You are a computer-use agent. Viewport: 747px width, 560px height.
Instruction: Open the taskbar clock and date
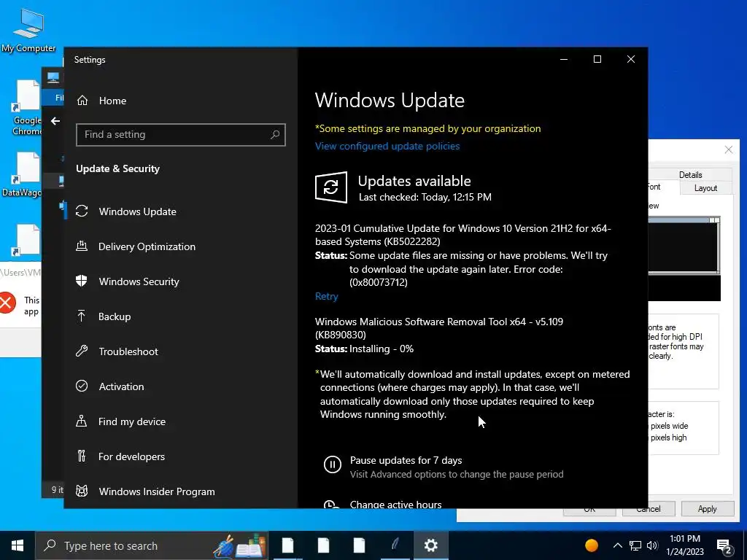pyautogui.click(x=685, y=545)
